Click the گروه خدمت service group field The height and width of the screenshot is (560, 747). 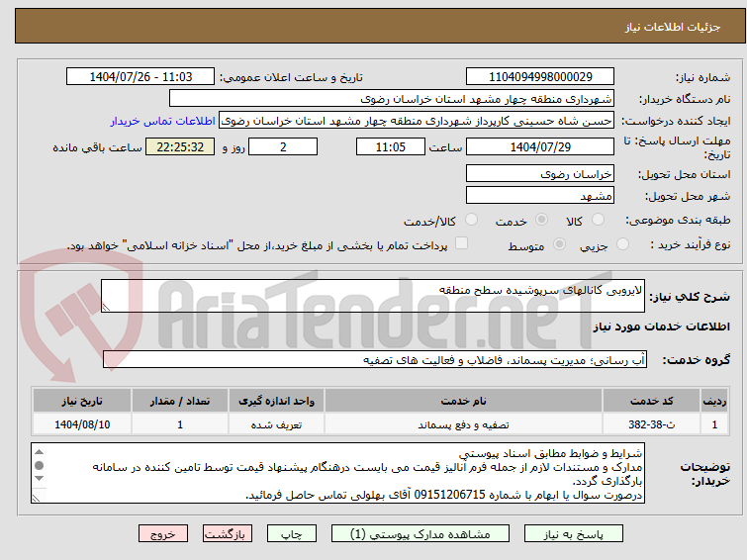374,360
